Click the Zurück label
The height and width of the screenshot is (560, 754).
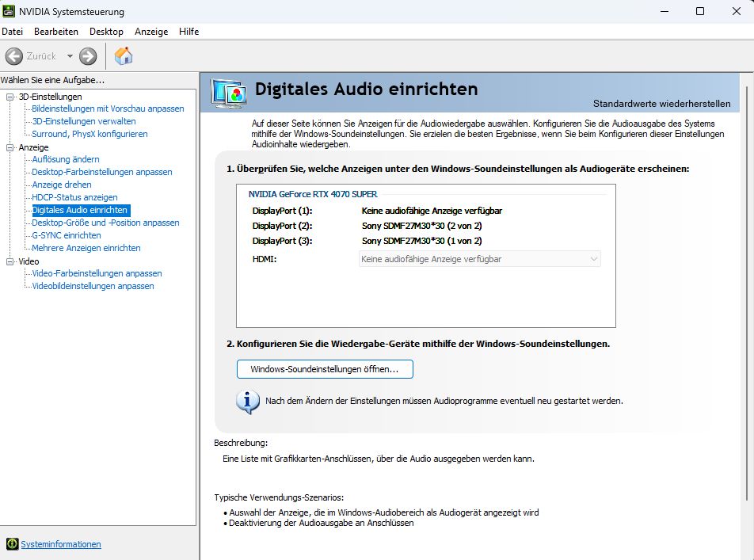pyautogui.click(x=41, y=56)
